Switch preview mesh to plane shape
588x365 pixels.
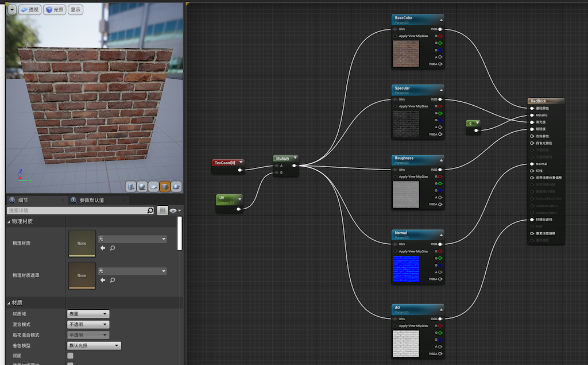click(153, 186)
